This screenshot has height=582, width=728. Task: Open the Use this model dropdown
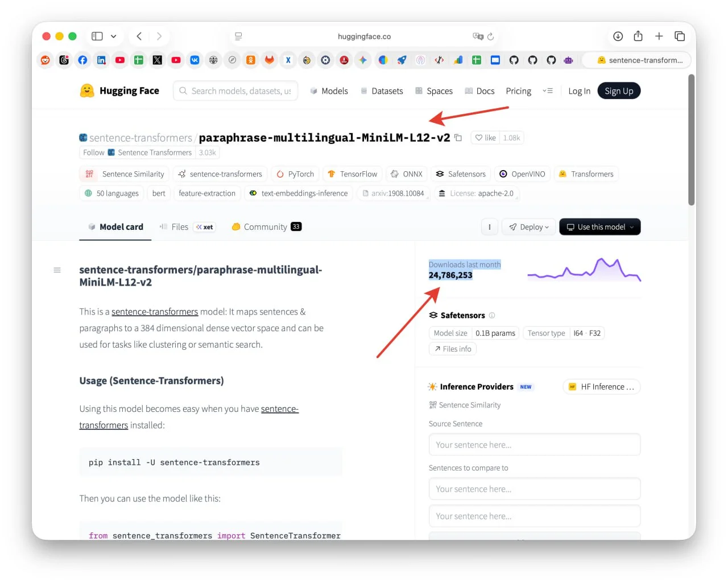pos(600,227)
